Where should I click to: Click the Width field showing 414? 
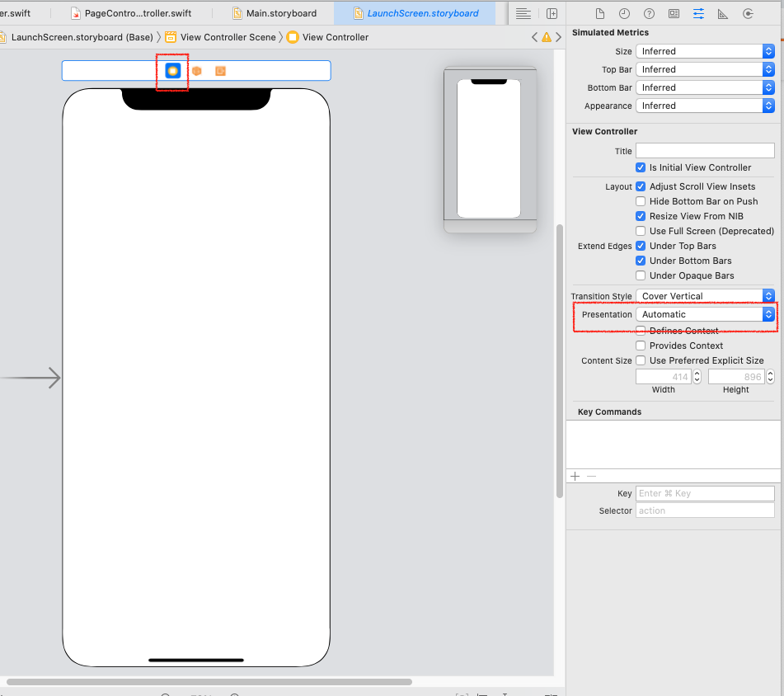tap(663, 377)
